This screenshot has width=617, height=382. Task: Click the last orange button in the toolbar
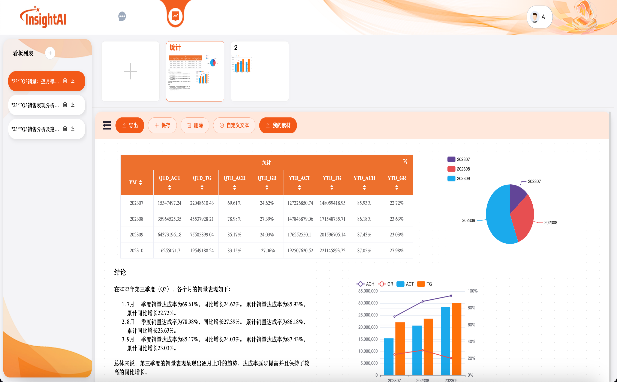pyautogui.click(x=278, y=125)
